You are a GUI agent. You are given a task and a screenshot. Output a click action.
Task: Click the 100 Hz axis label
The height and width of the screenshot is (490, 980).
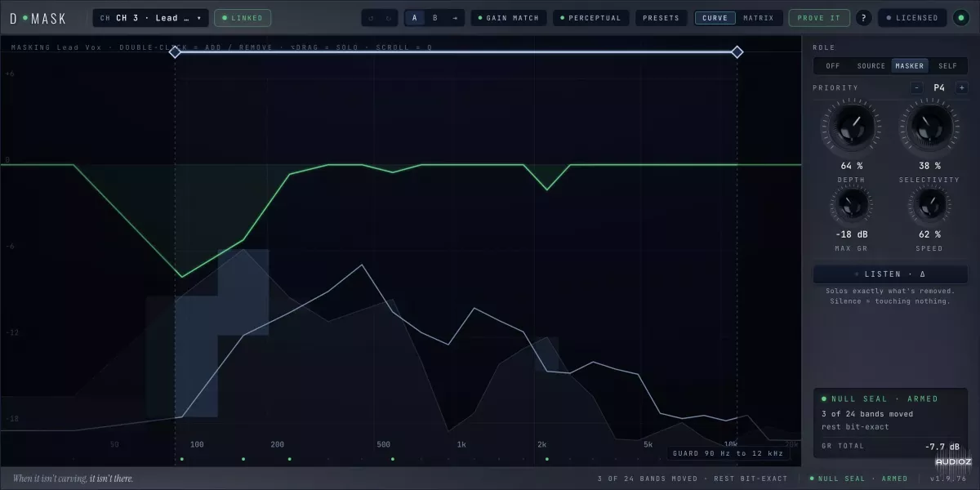pos(197,444)
